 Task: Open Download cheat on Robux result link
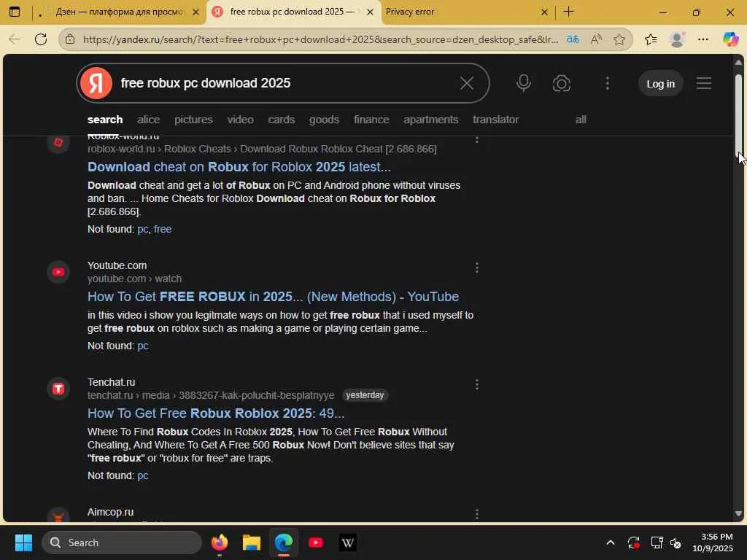tap(239, 167)
